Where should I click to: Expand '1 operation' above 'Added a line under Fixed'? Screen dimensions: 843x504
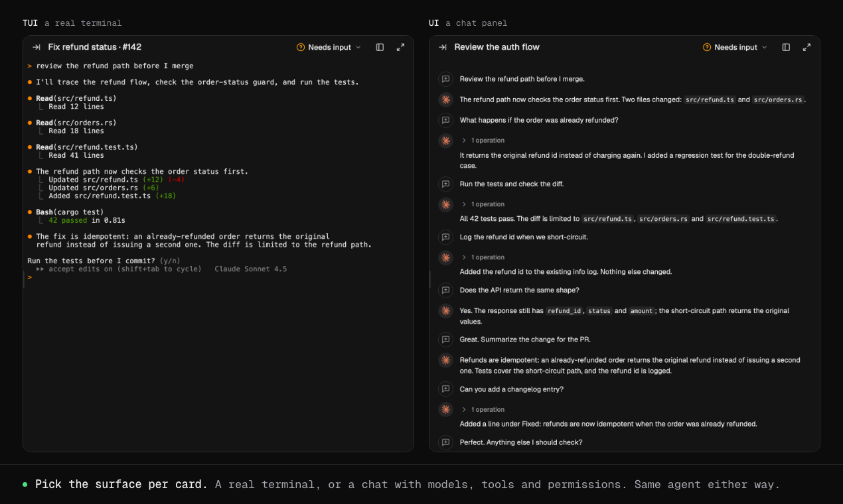(x=483, y=410)
